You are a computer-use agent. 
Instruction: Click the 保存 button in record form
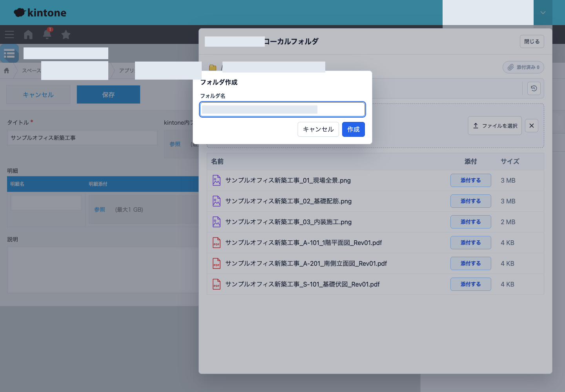(108, 94)
